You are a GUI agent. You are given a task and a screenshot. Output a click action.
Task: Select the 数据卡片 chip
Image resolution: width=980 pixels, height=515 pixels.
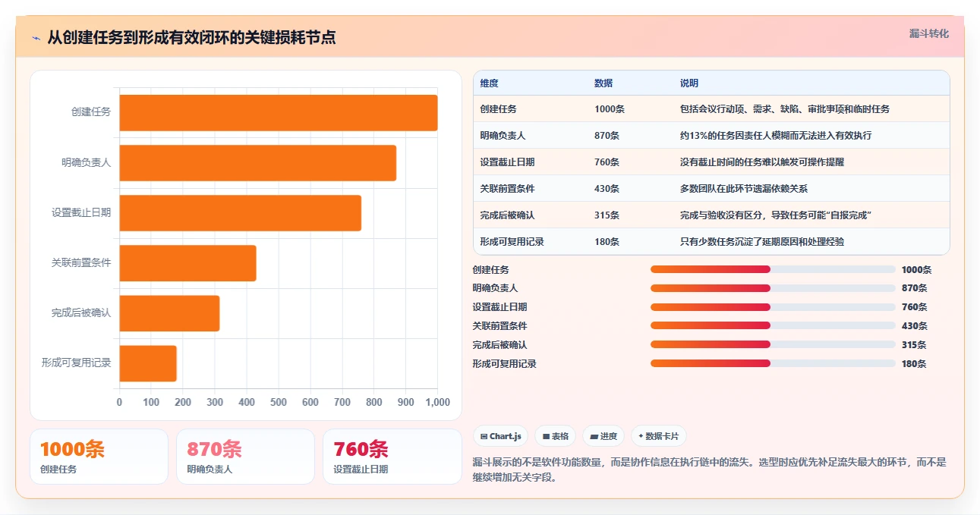point(659,436)
